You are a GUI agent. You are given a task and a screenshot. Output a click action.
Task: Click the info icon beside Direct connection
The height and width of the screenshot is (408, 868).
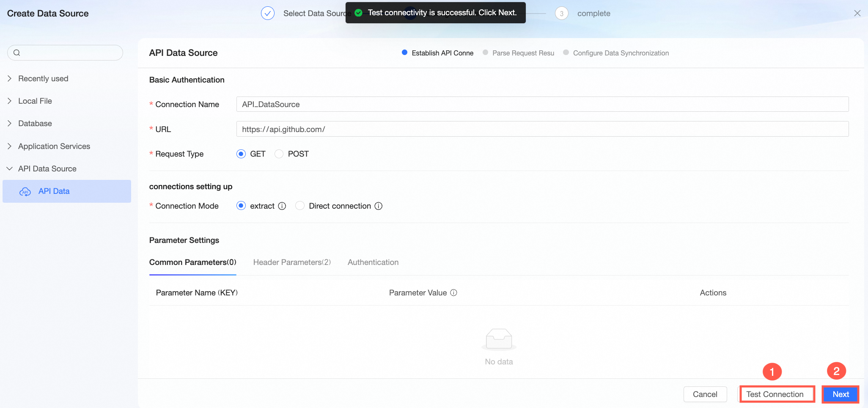click(x=379, y=206)
